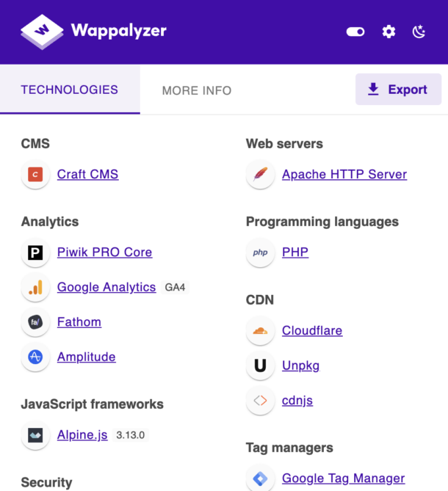Image resolution: width=448 pixels, height=491 pixels.
Task: Click the GA4 version badge
Action: [x=175, y=287]
